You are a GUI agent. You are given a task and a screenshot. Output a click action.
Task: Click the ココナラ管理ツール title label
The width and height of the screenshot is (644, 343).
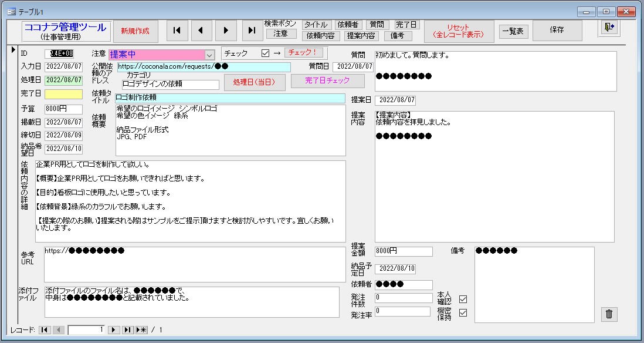pyautogui.click(x=66, y=32)
